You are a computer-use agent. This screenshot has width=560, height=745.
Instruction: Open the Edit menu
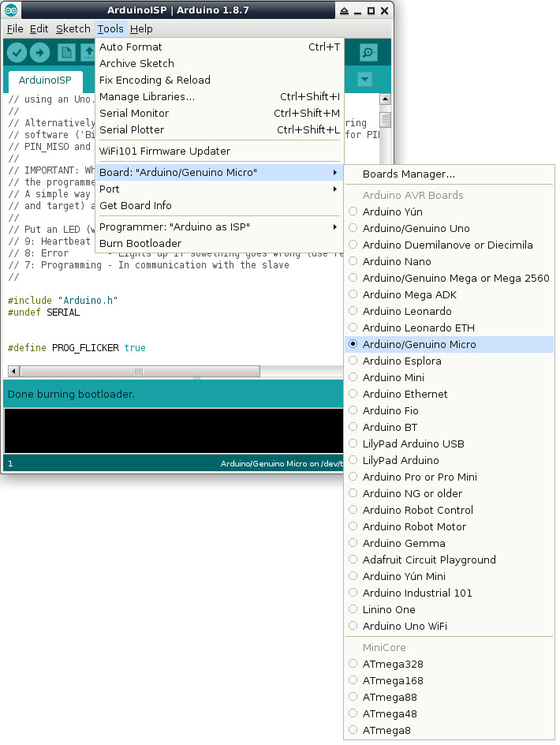click(x=39, y=29)
